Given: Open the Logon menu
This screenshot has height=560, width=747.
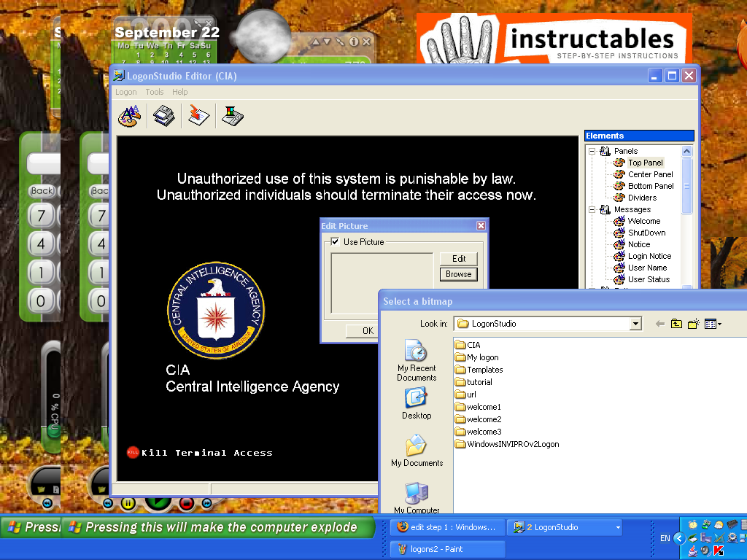Looking at the screenshot, I should (x=125, y=92).
